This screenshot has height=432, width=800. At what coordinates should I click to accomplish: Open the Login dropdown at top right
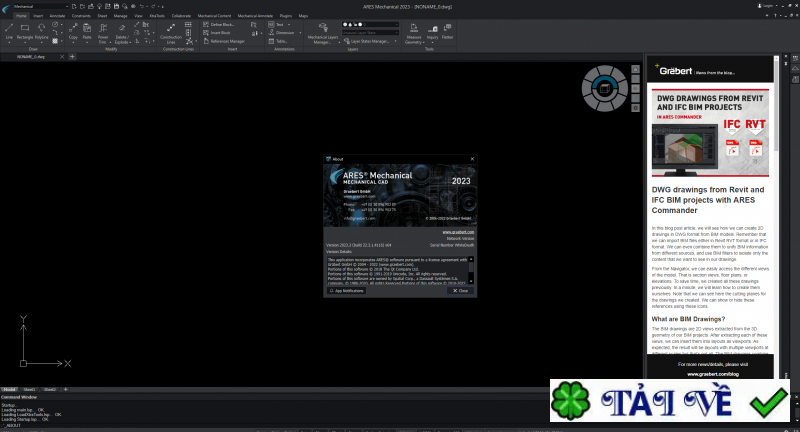pos(767,6)
